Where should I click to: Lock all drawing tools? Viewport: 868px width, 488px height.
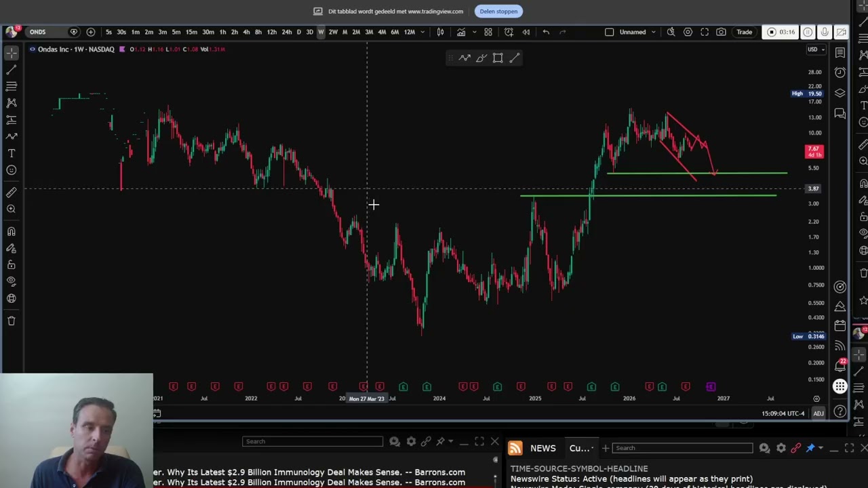(x=12, y=265)
